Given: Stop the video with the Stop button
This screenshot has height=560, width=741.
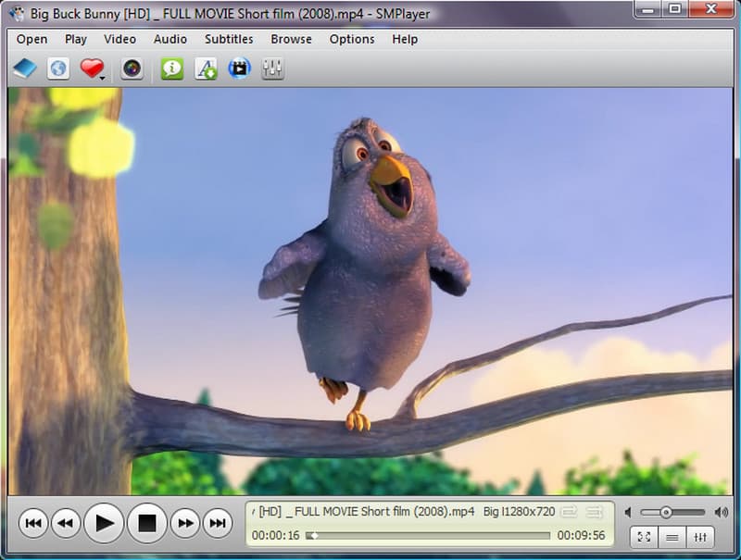Looking at the screenshot, I should (147, 523).
